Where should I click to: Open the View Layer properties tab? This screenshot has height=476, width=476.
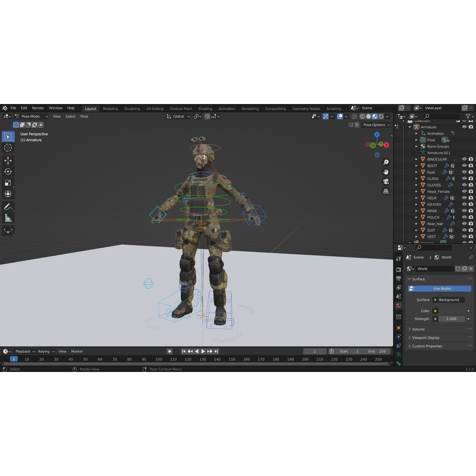pos(398,287)
